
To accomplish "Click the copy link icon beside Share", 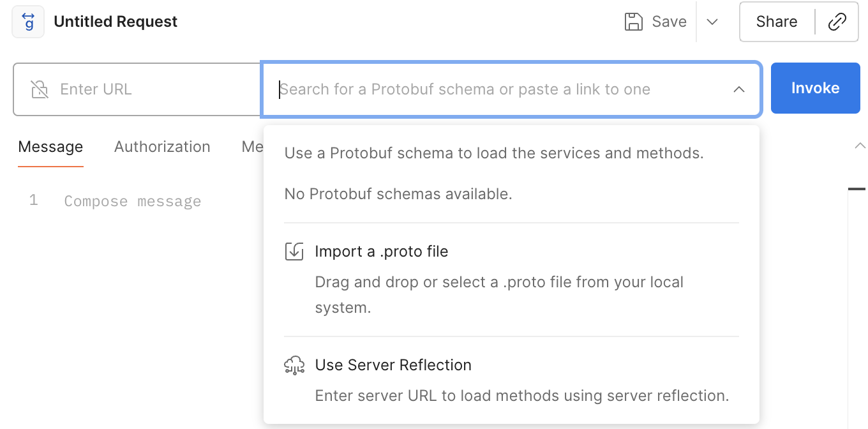I will pos(837,22).
